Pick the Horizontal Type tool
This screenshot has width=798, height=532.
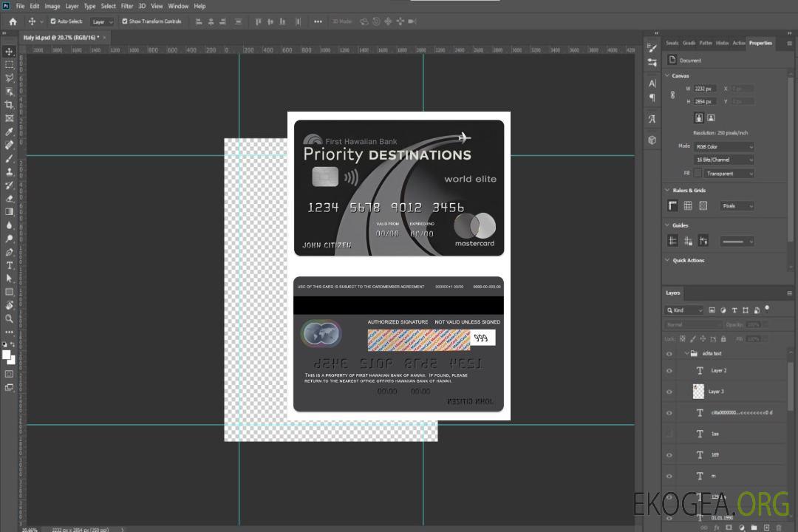click(x=10, y=265)
